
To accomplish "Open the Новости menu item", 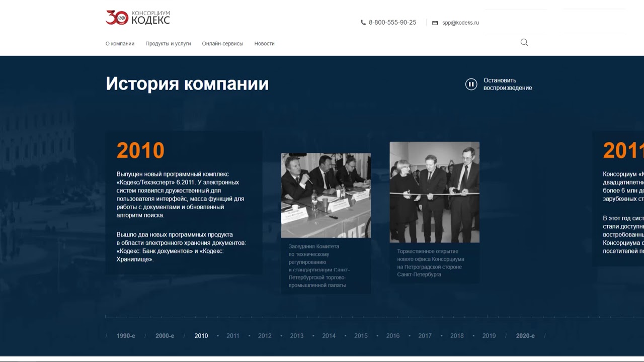I will pos(264,44).
